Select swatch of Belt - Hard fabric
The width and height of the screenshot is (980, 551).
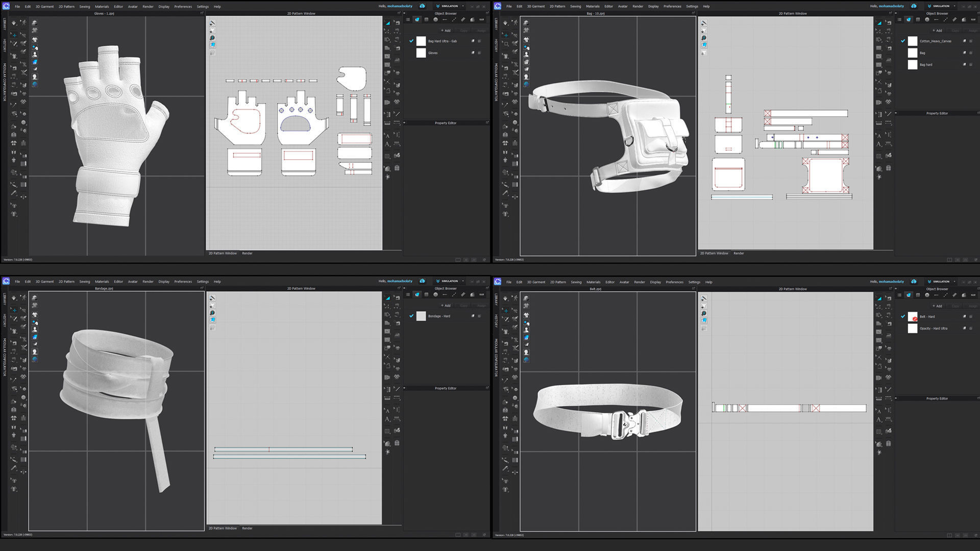click(x=913, y=317)
